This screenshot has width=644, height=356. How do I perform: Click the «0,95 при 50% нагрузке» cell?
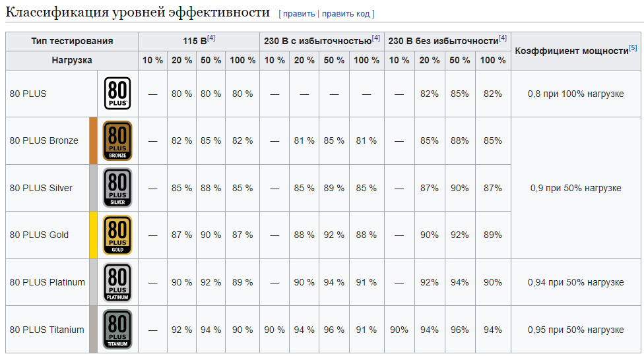(575, 330)
